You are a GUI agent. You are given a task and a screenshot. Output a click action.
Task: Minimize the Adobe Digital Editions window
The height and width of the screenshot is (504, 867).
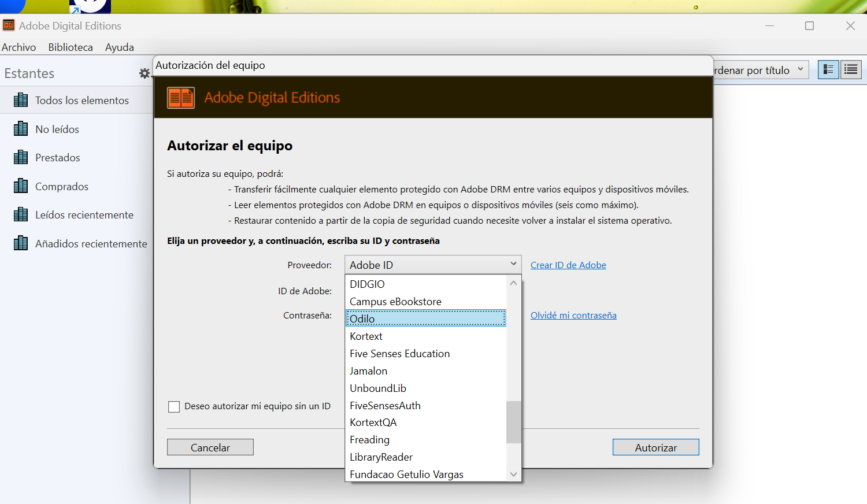click(769, 25)
